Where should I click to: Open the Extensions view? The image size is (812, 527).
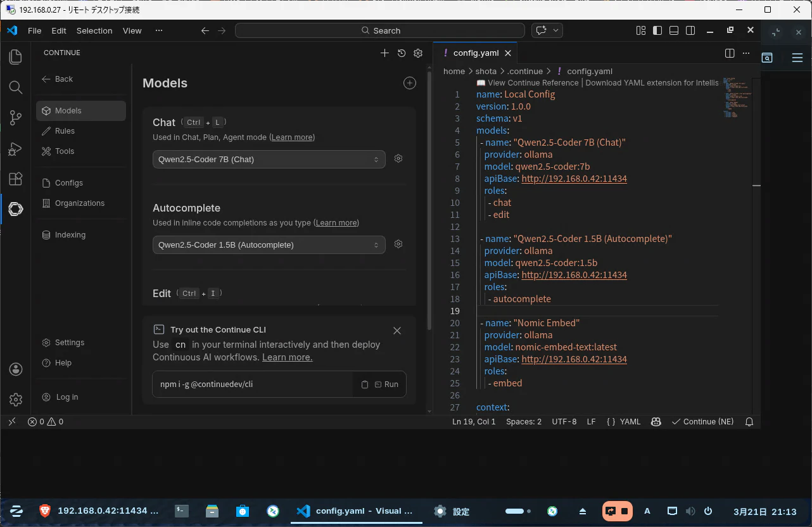[x=16, y=179]
